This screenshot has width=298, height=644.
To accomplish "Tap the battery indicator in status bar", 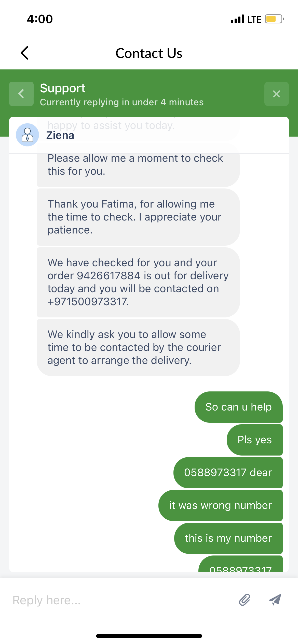I will (274, 19).
